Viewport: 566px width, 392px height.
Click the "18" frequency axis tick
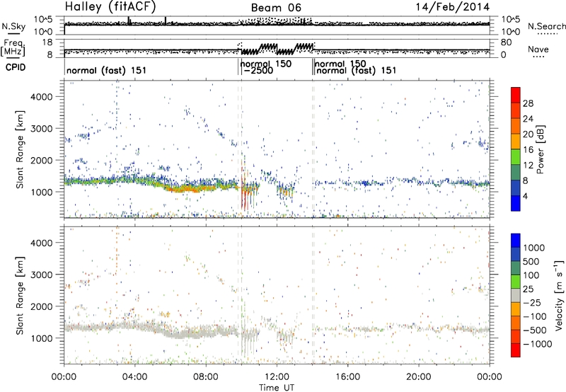(x=47, y=42)
